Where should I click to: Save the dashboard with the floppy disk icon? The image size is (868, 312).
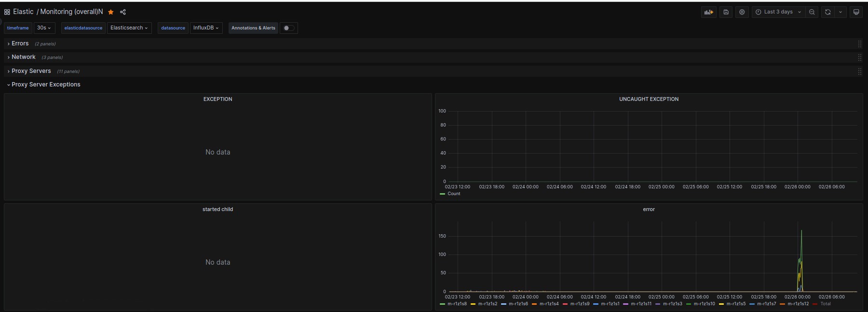(726, 12)
